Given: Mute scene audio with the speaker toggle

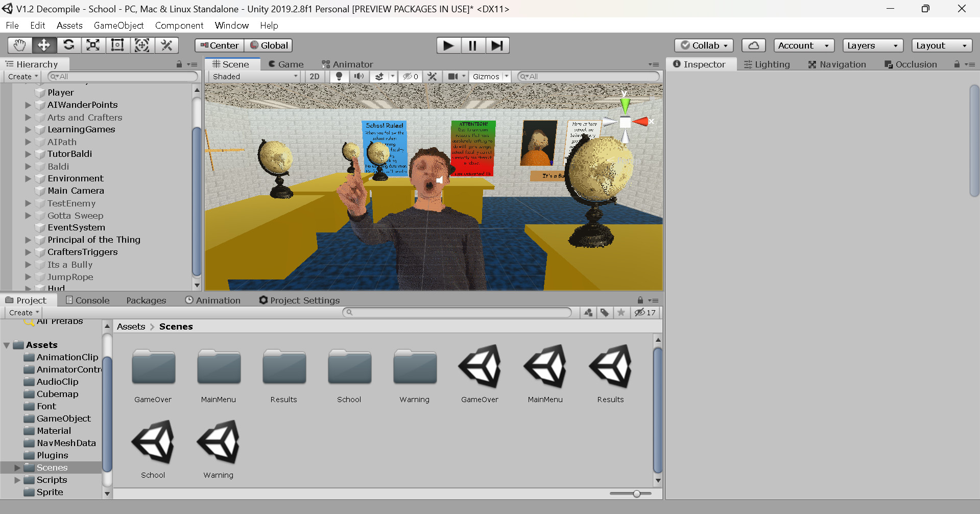Looking at the screenshot, I should coord(358,77).
